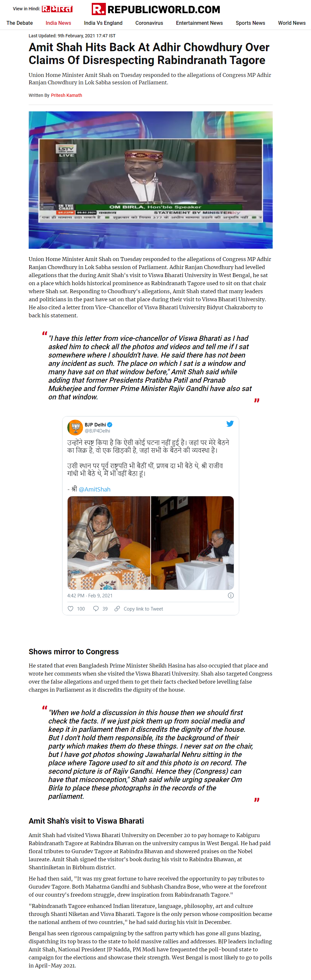Click the Twitter bird icon in tweet
The height and width of the screenshot is (980, 311).
(x=230, y=424)
